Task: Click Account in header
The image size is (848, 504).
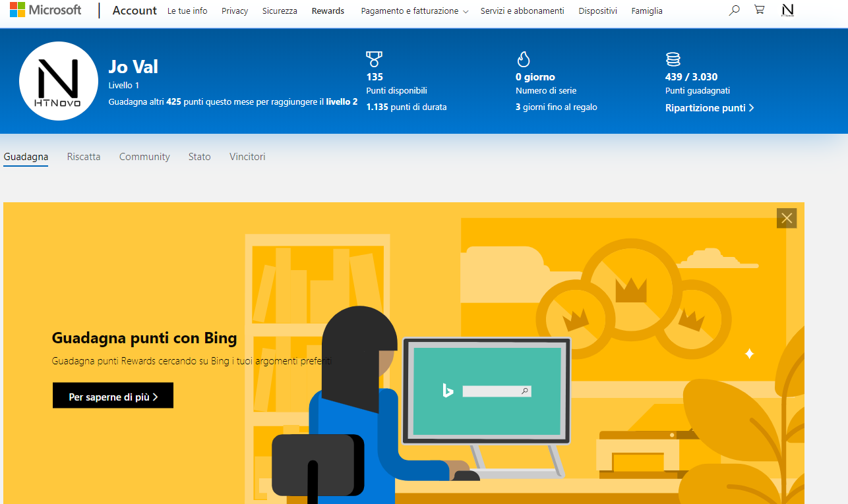Action: tap(135, 11)
